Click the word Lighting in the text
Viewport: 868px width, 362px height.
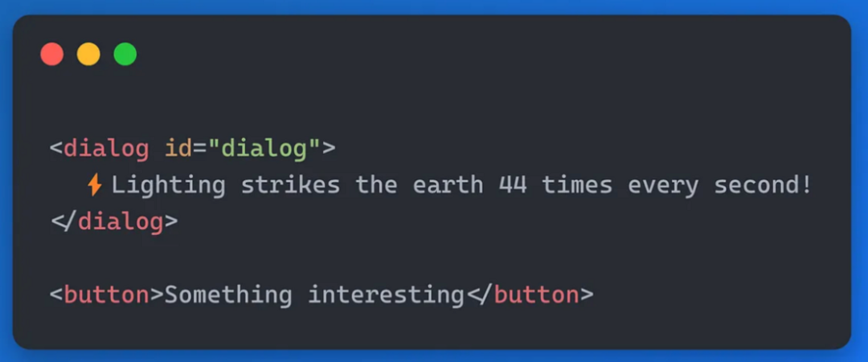coord(169,185)
